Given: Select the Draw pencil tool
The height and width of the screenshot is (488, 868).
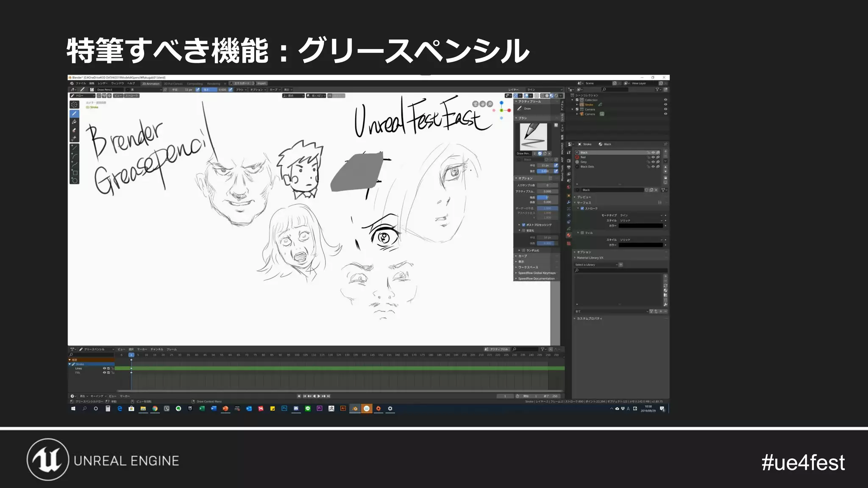Looking at the screenshot, I should [x=74, y=114].
